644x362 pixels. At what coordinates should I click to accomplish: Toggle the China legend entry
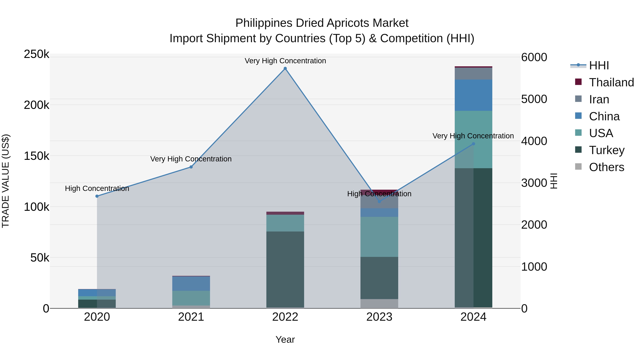point(597,116)
